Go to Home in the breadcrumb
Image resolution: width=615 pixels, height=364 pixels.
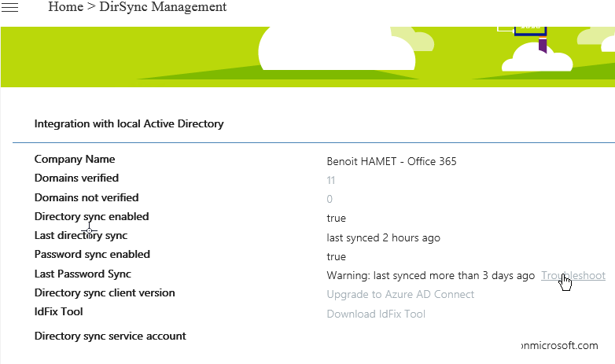coord(64,7)
